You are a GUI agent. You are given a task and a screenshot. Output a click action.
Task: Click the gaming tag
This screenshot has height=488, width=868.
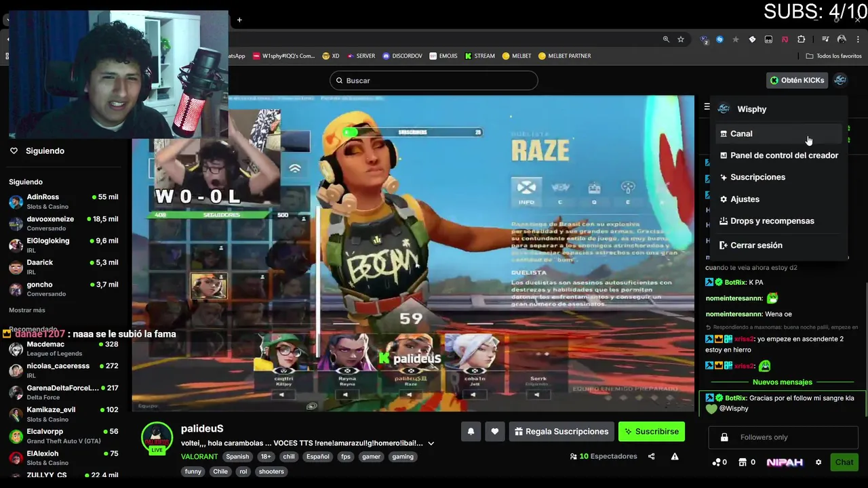pos(403,457)
